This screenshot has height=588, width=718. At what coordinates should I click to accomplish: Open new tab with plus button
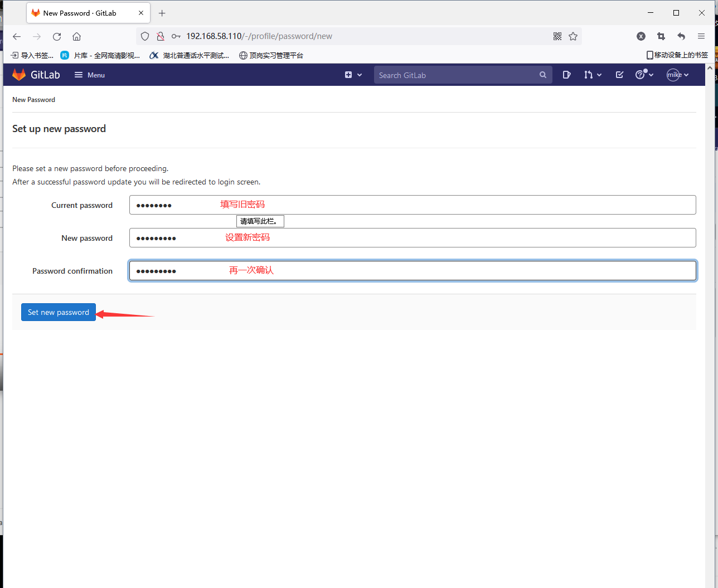tap(162, 13)
